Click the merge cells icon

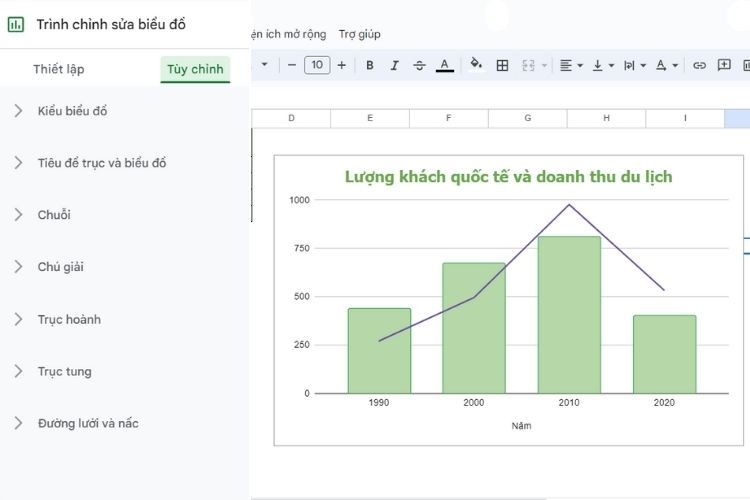click(x=529, y=66)
